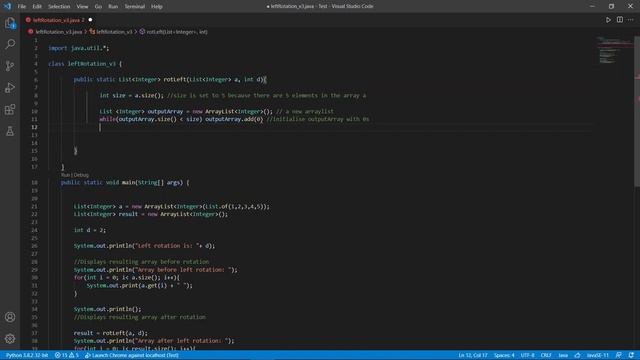Click 'List.of(1,2,3,4,5)' in line 21
The width and height of the screenshot is (640, 360).
coord(235,206)
